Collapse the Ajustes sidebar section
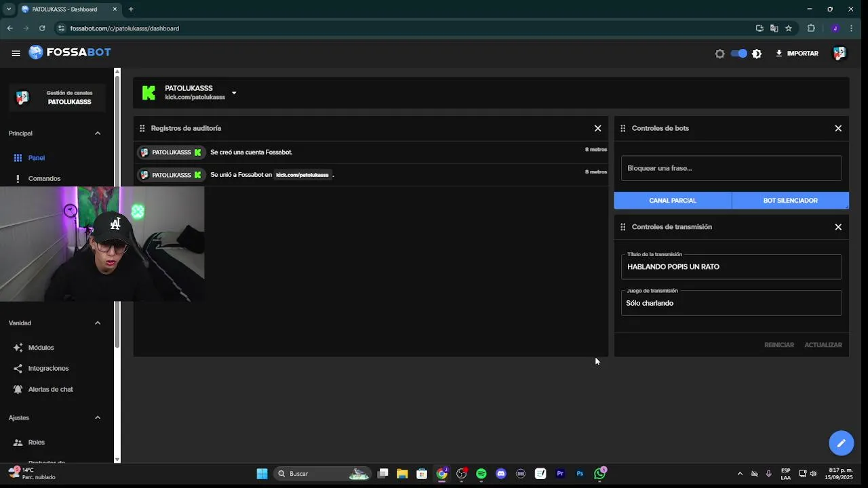868x488 pixels. pyautogui.click(x=98, y=418)
